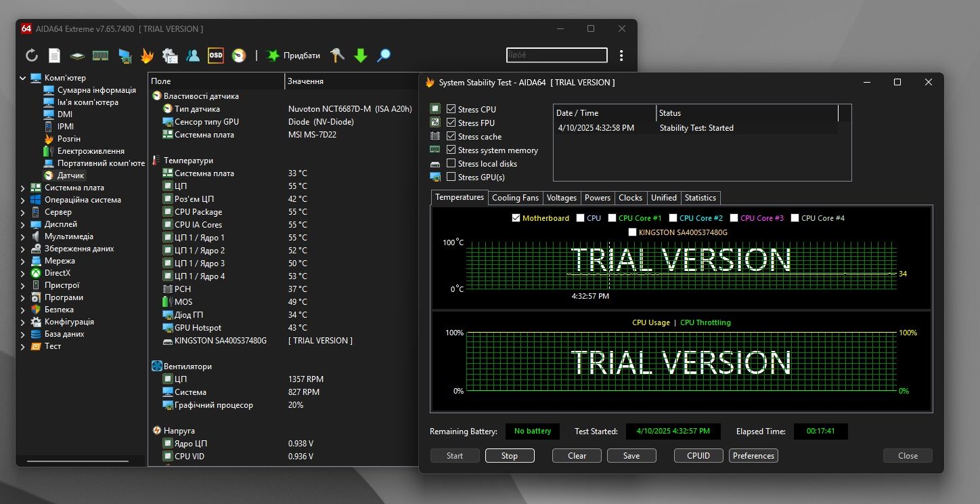Click the thermometer icon beside Температури heading
Image resolution: width=980 pixels, height=504 pixels.
pos(156,161)
